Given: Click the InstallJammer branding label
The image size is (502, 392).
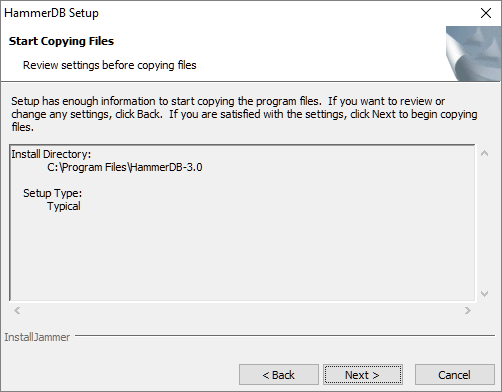Looking at the screenshot, I should [37, 337].
